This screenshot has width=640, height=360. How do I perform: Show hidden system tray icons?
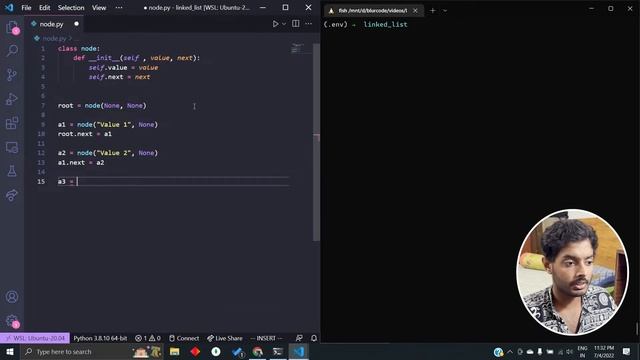510,351
